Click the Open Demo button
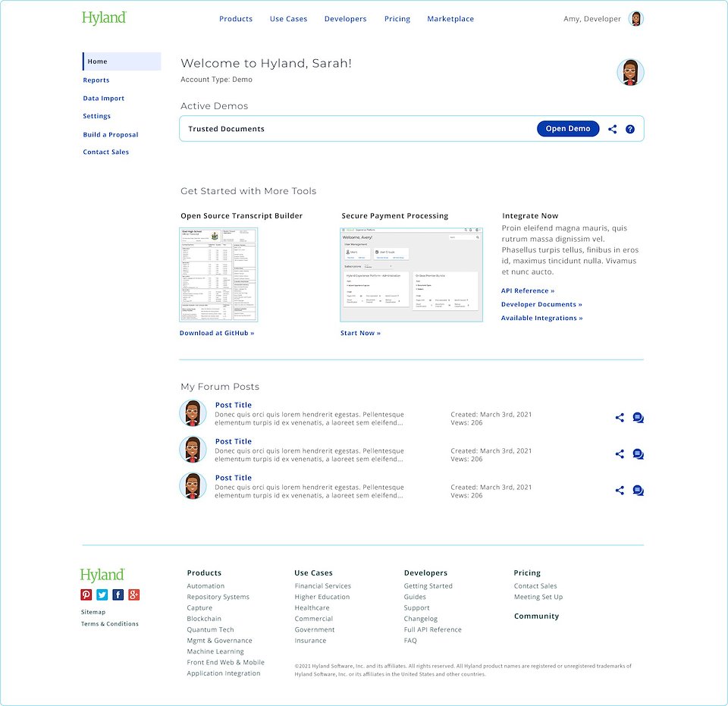728x706 pixels. (568, 129)
